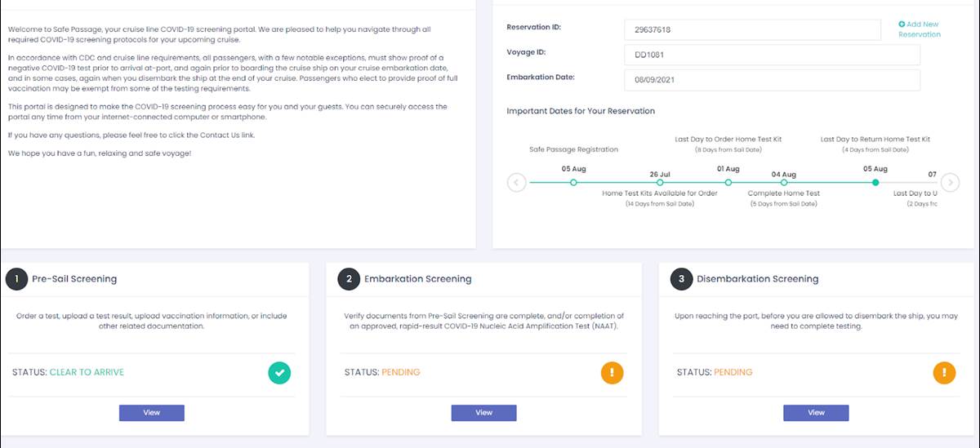Viewport: 980px width, 448px height.
Task: Click the 26 Jul Home Test Kits marker
Action: pos(660,183)
